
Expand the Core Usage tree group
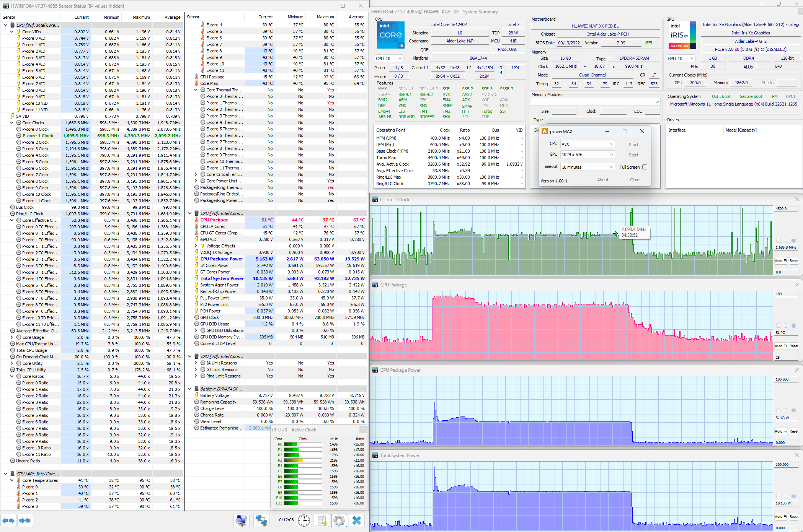coord(12,337)
